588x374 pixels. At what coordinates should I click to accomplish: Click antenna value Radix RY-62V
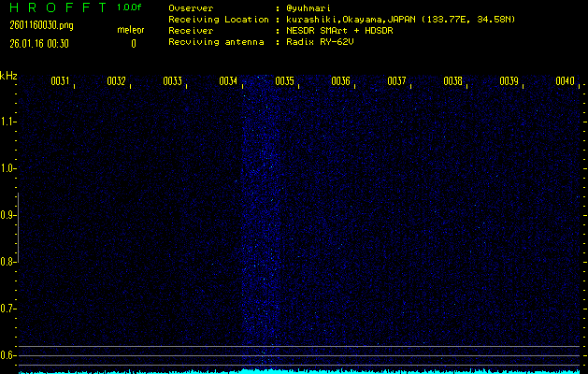tap(320, 42)
